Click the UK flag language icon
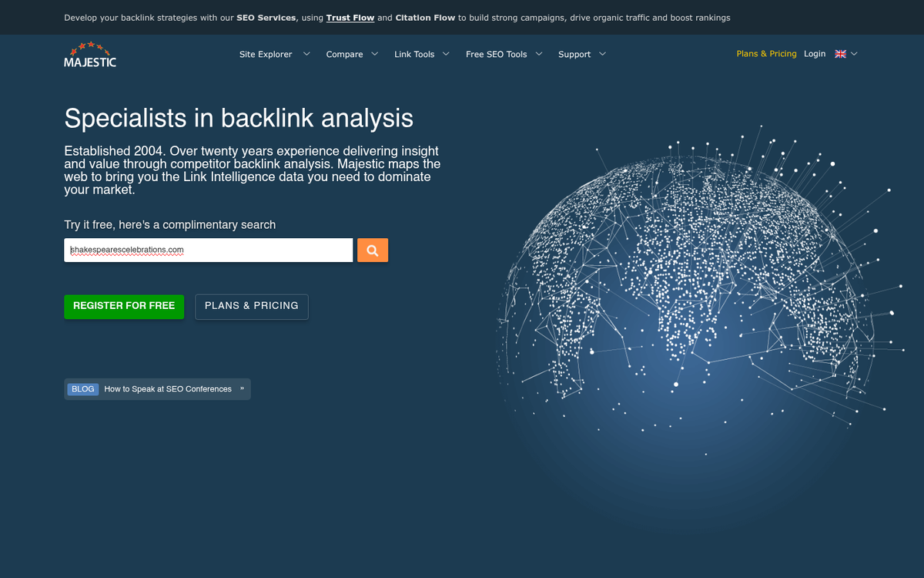The height and width of the screenshot is (578, 924). tap(840, 54)
